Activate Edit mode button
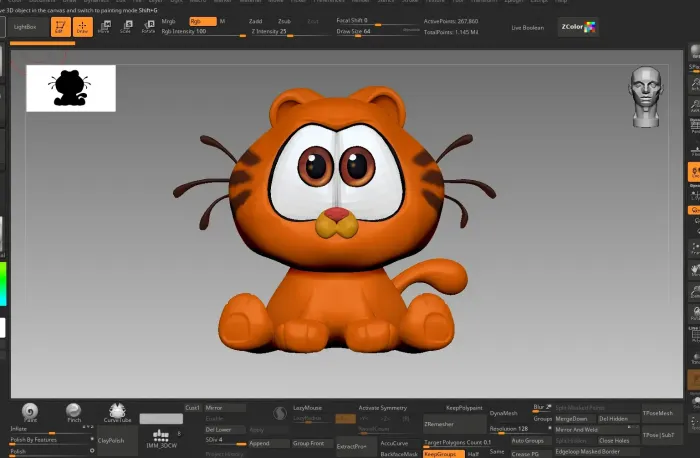 61,27
